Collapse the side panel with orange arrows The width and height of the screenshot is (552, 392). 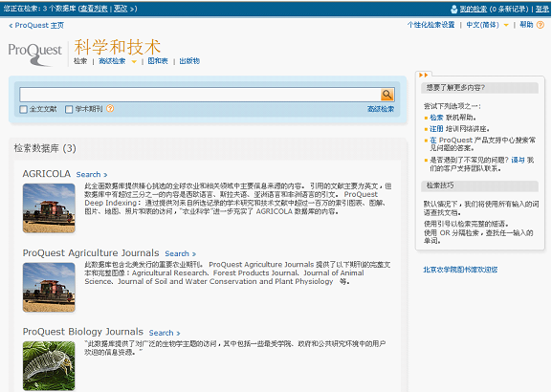point(424,75)
